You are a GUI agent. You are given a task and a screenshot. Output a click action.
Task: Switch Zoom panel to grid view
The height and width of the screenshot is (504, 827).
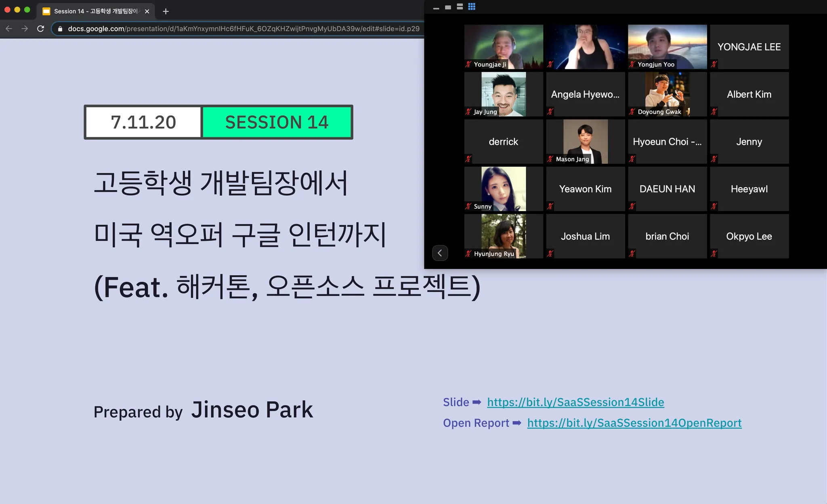tap(472, 6)
